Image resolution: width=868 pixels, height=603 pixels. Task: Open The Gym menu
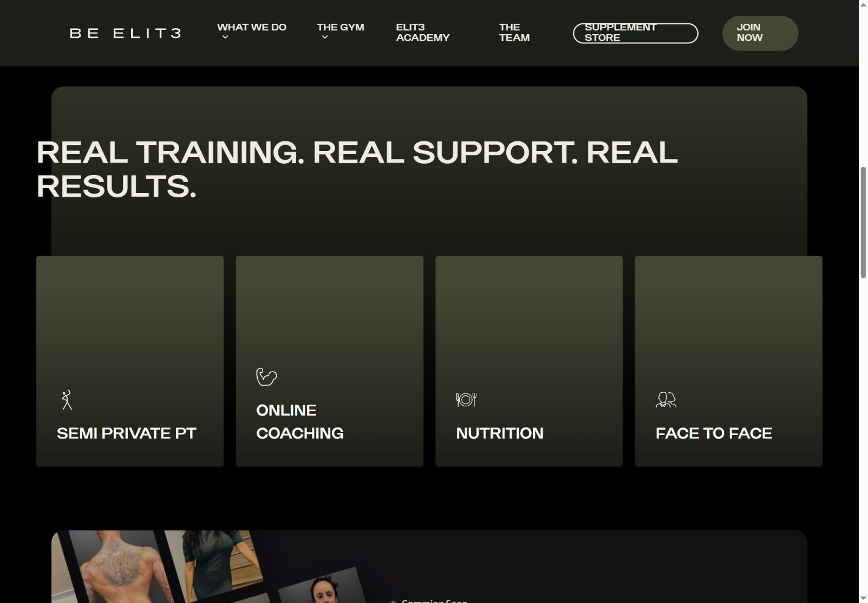tap(340, 27)
